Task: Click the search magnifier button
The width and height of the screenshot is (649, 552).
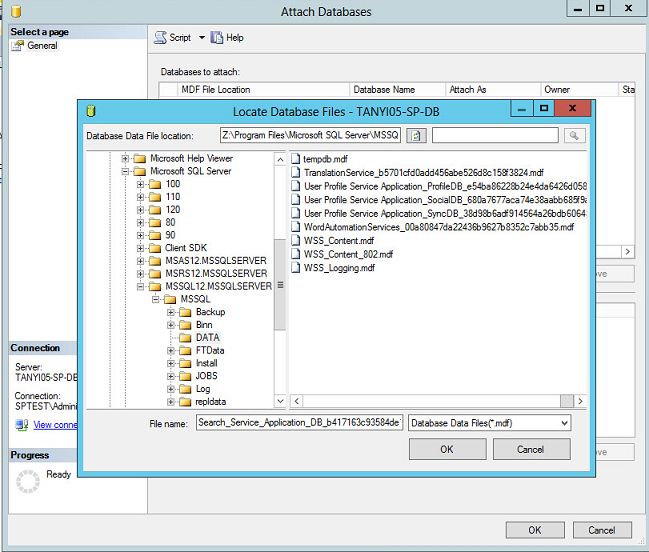Action: [574, 135]
